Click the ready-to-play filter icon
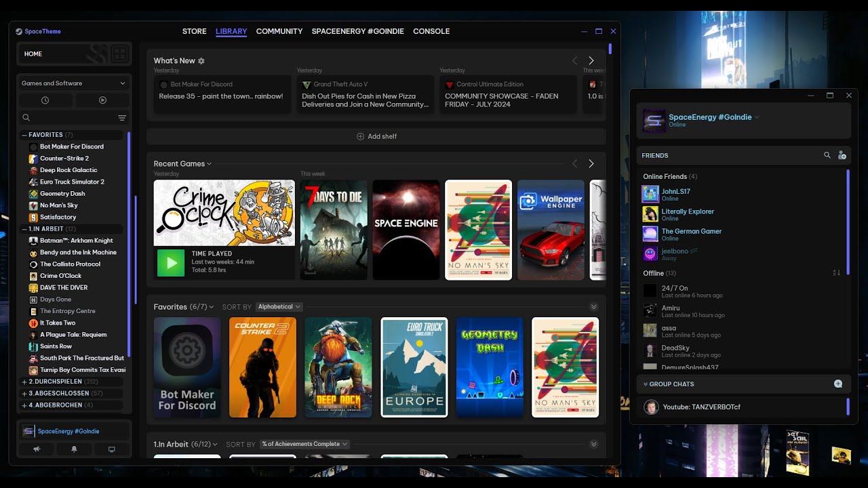This screenshot has height=488, width=868. [102, 100]
